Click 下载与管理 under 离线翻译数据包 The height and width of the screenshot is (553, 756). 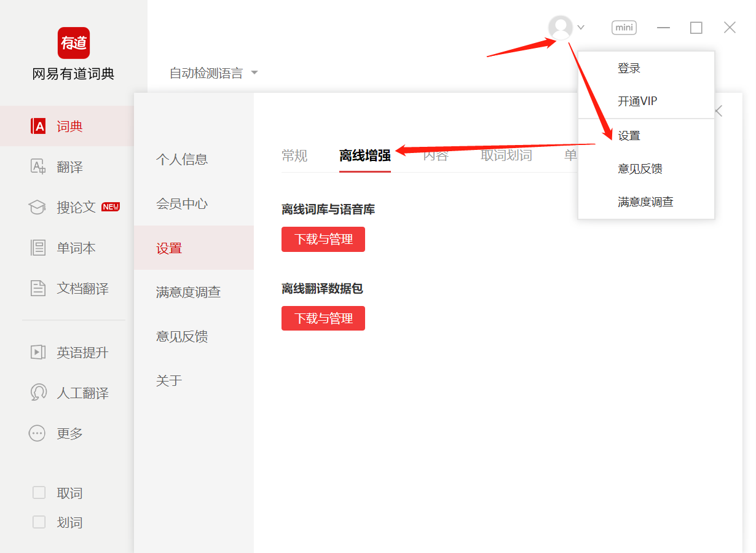(x=323, y=318)
